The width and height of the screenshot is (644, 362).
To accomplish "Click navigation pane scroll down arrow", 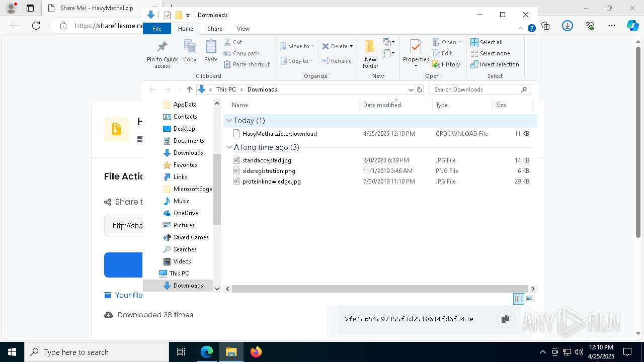I will pos(217,289).
